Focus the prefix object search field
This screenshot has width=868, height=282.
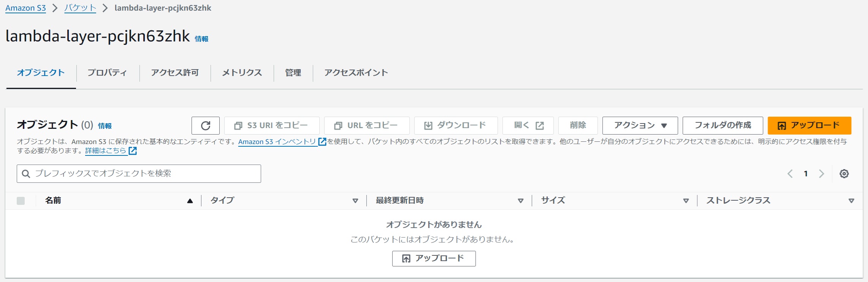(x=139, y=174)
